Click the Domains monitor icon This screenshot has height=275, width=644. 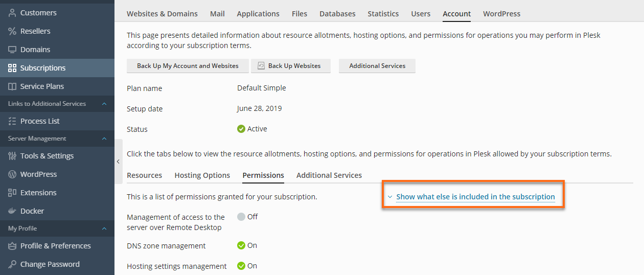point(12,50)
